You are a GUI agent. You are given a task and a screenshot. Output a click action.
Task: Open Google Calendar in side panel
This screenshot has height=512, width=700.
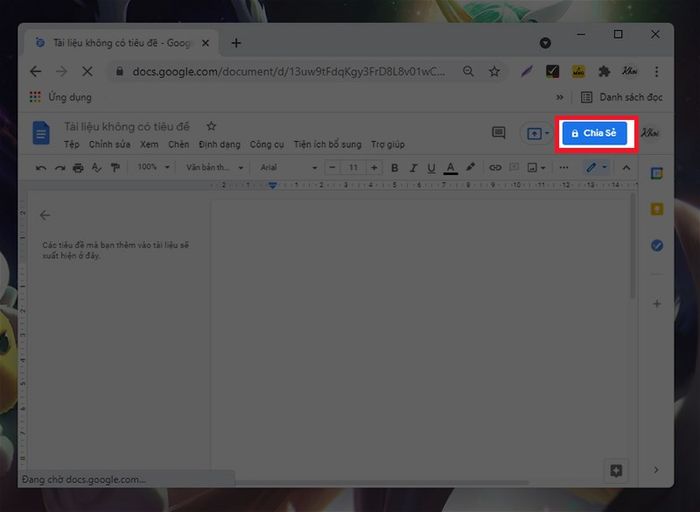(x=657, y=173)
